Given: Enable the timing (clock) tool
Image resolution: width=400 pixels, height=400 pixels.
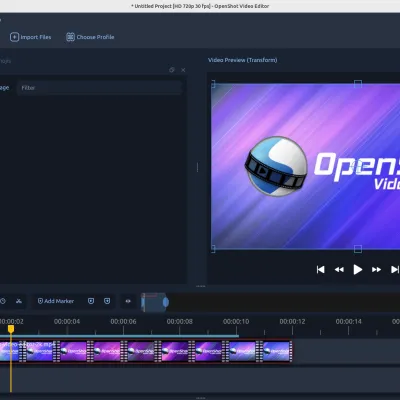Looking at the screenshot, I should coord(3,301).
